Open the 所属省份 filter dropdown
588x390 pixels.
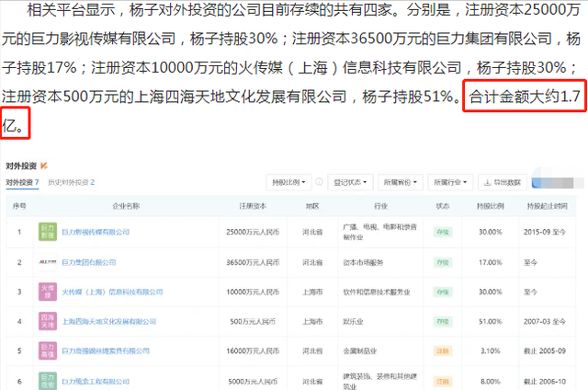pyautogui.click(x=401, y=182)
